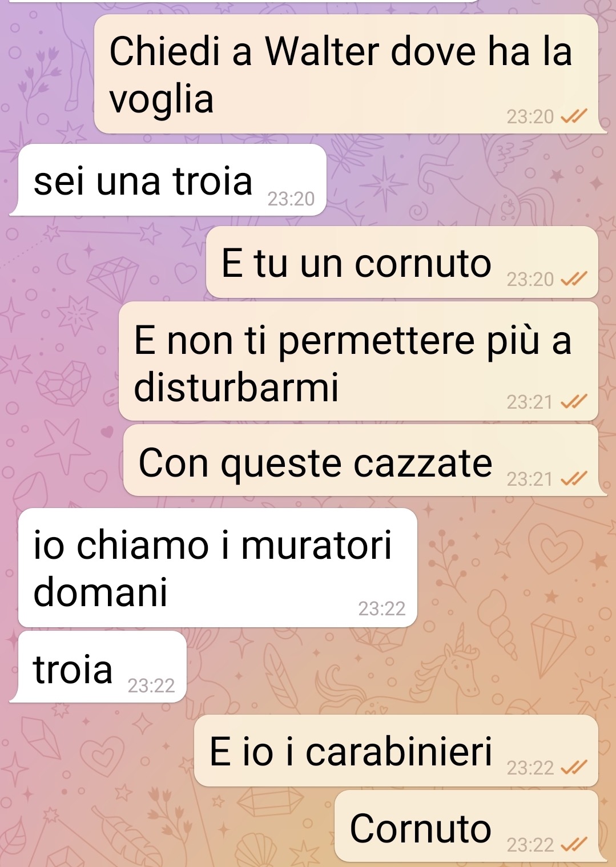Tap the read checkmarks beside 'E io i carabinieri'
Image resolution: width=616 pixels, height=867 pixels.
pyautogui.click(x=573, y=768)
